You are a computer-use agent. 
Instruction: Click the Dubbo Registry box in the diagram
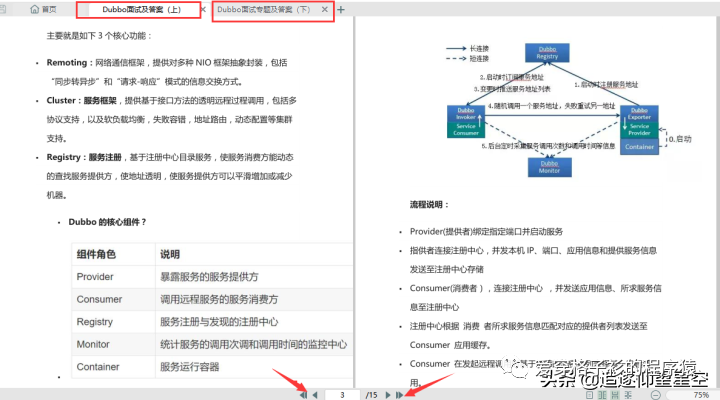547,53
